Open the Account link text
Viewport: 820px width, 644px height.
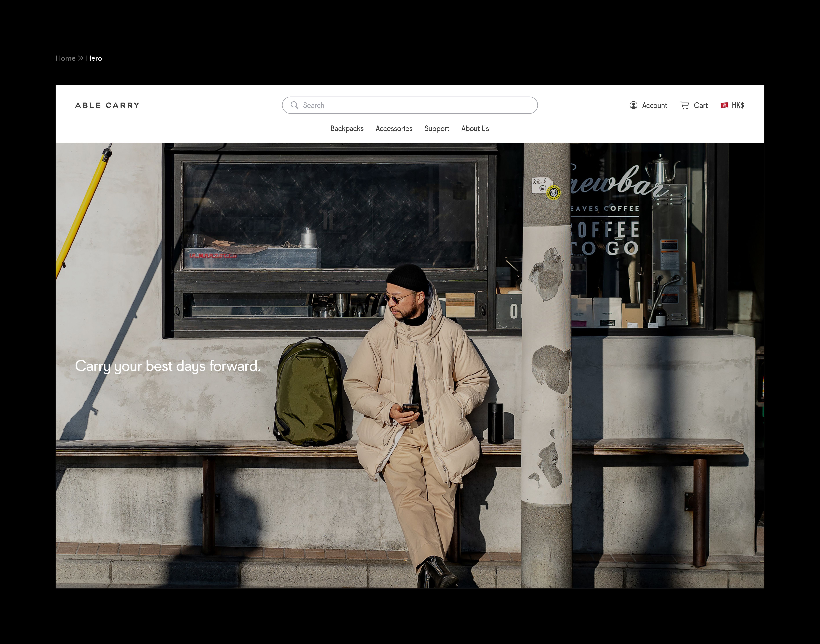pos(655,105)
